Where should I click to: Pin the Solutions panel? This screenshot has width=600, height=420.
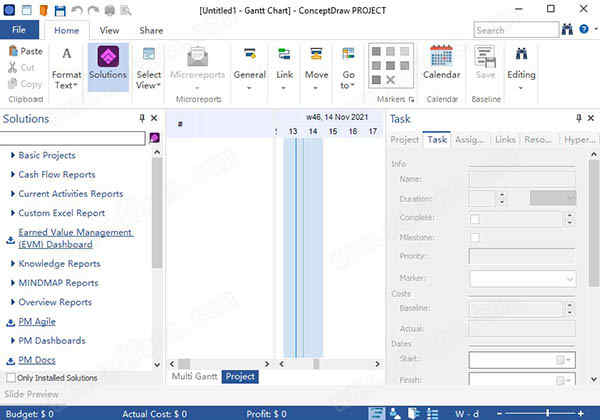click(x=142, y=118)
